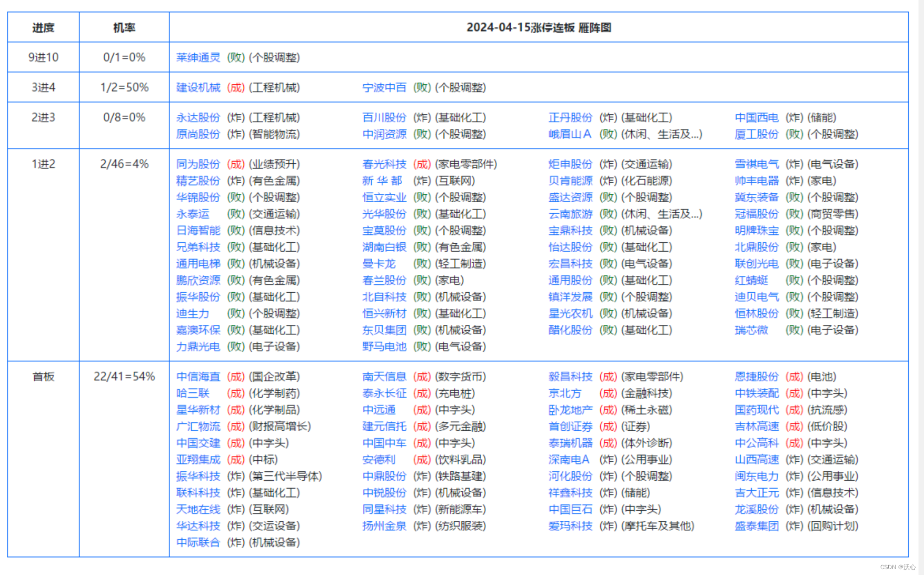Click 扬州金泉 stock link
924x575 pixels.
point(384,526)
